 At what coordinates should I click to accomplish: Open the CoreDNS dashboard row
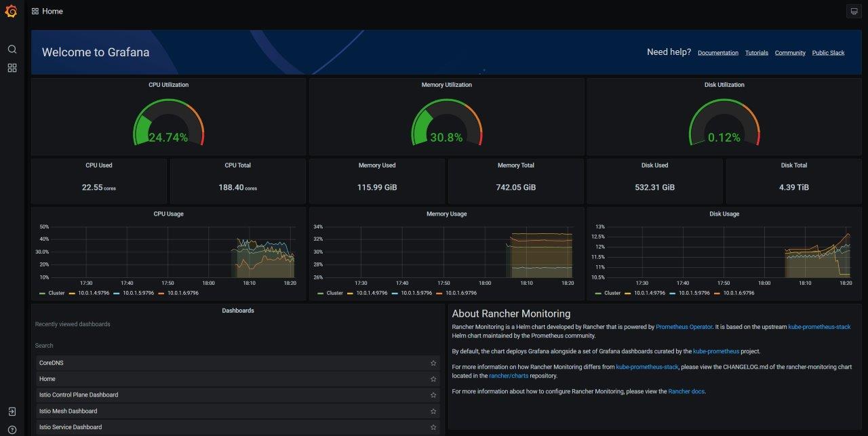pos(238,363)
